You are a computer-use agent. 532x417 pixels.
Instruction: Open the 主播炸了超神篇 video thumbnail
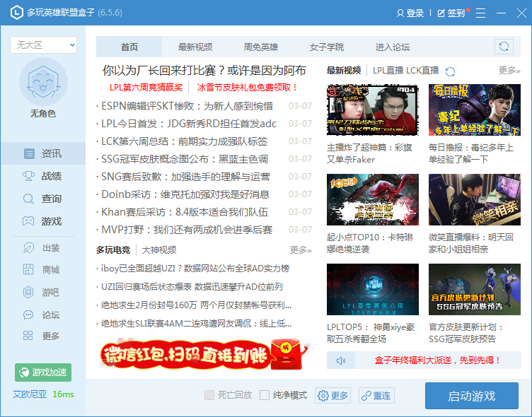[x=372, y=110]
